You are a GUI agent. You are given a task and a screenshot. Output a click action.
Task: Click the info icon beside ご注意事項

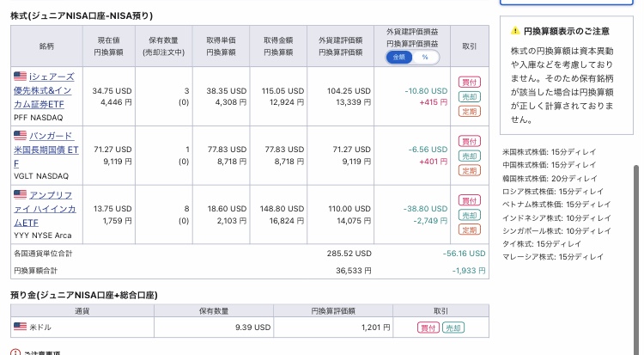(15, 353)
